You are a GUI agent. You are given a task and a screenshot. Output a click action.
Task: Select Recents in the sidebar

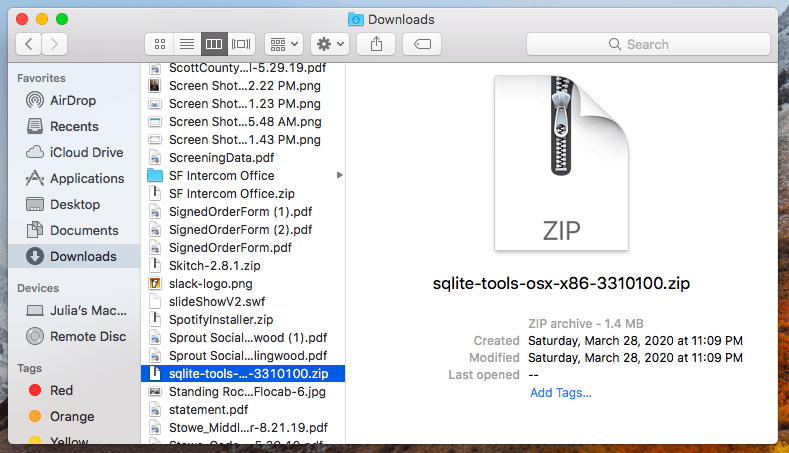tap(74, 126)
